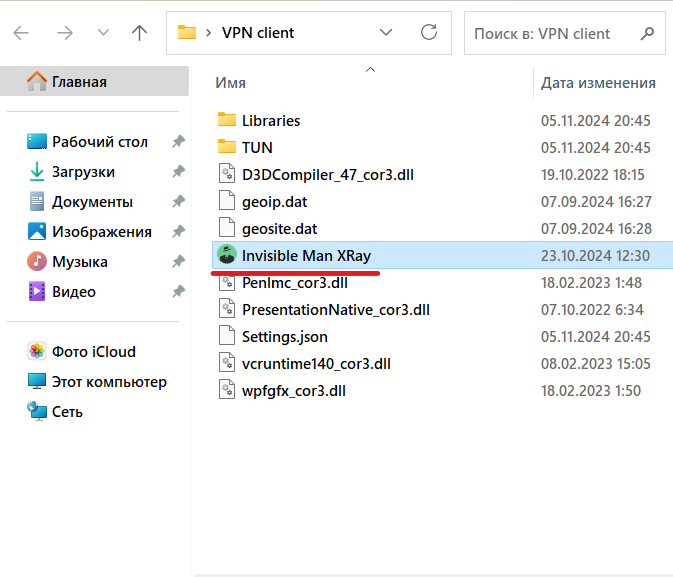Click the geoip.dat file icon
Image resolution: width=673 pixels, height=577 pixels.
pyautogui.click(x=227, y=200)
